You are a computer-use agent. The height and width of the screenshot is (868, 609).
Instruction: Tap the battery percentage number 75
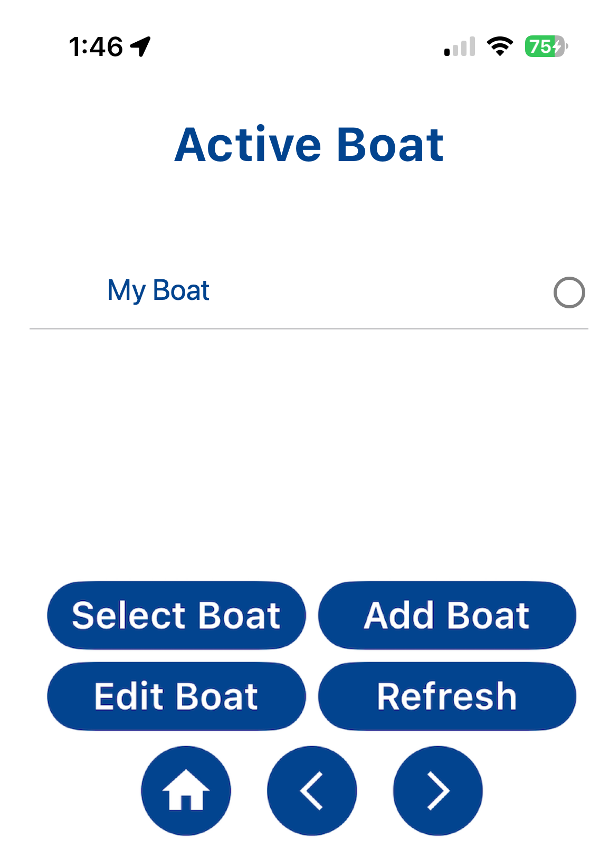[x=539, y=46]
